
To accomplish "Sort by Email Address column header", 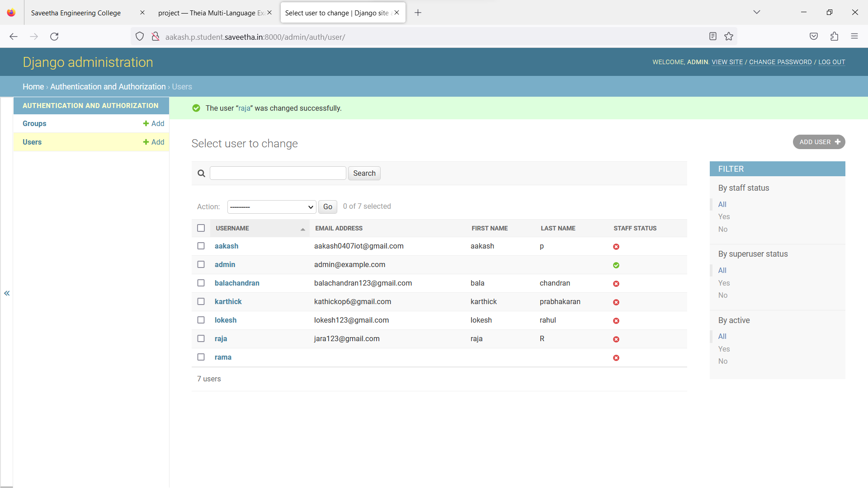I will coord(339,229).
